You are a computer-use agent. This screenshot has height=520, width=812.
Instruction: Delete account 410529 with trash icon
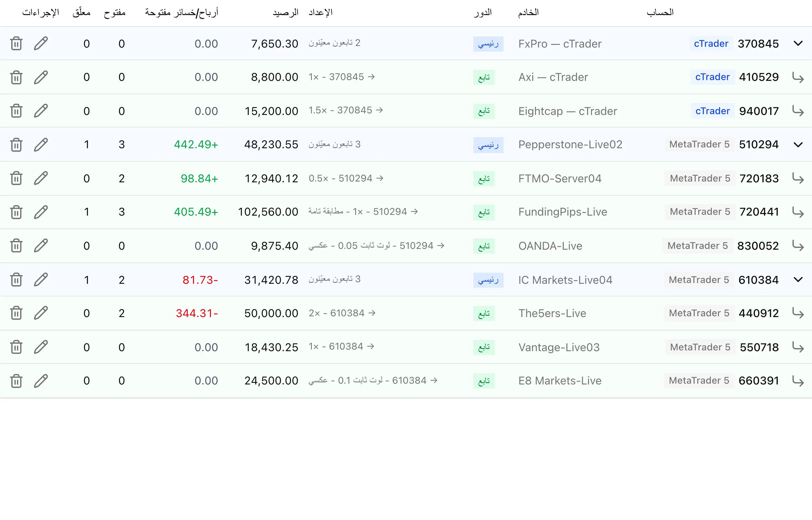pyautogui.click(x=16, y=77)
